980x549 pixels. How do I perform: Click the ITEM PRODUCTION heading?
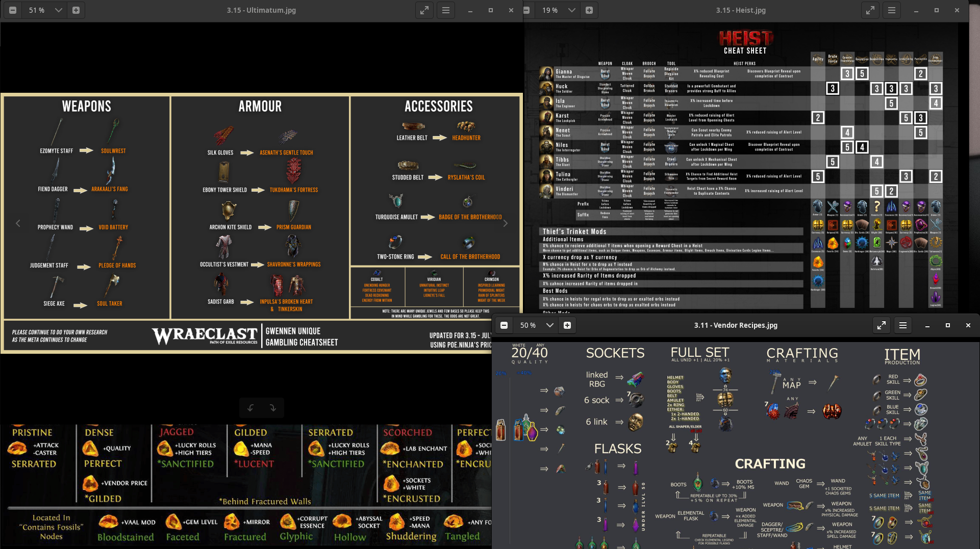[902, 356]
